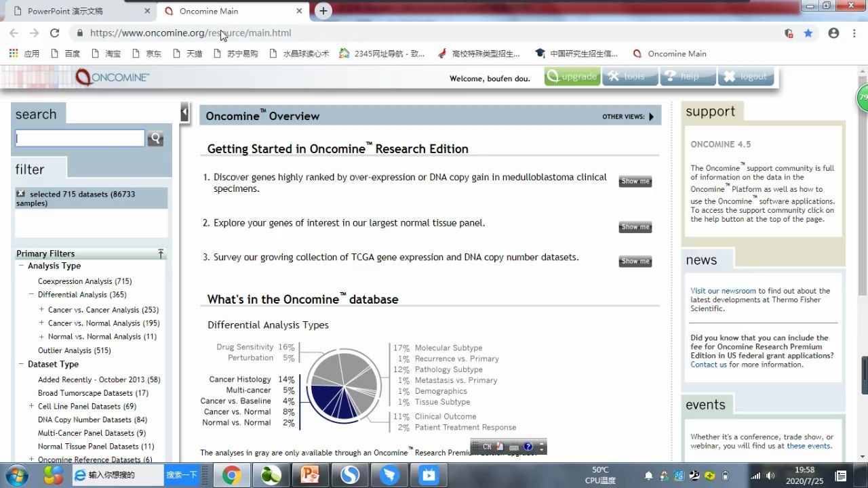The width and height of the screenshot is (868, 488).
Task: Open PowerPoint from the taskbar
Action: tap(310, 475)
